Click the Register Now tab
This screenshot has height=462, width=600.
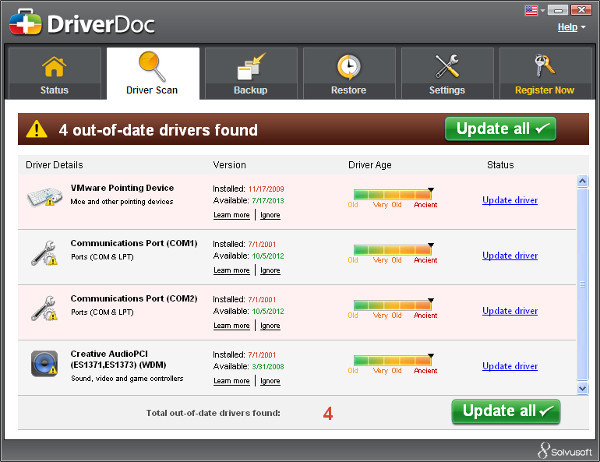pyautogui.click(x=544, y=74)
